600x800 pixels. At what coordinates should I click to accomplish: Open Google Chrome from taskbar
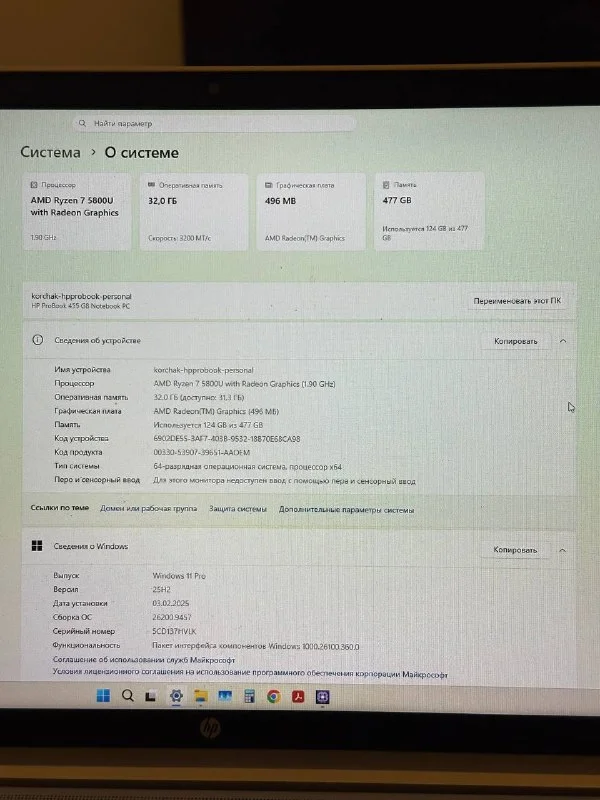pyautogui.click(x=273, y=696)
